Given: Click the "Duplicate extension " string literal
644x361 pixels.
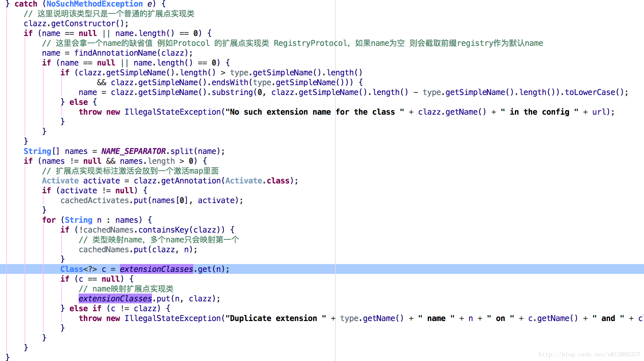Looking at the screenshot, I should coord(275,318).
